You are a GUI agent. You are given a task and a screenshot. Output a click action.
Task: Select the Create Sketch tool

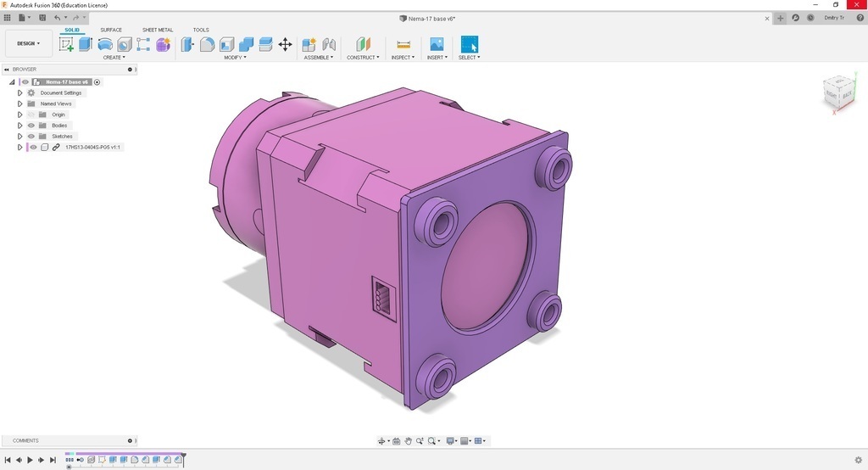(66, 44)
